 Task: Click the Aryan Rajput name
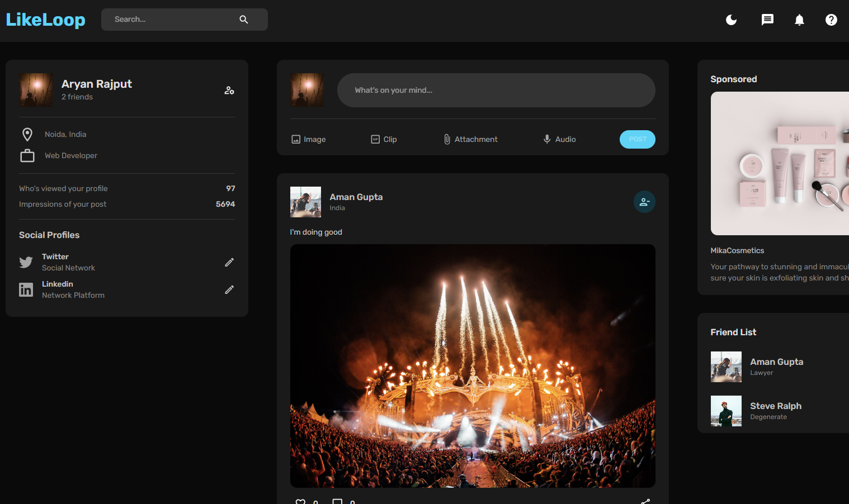(97, 84)
